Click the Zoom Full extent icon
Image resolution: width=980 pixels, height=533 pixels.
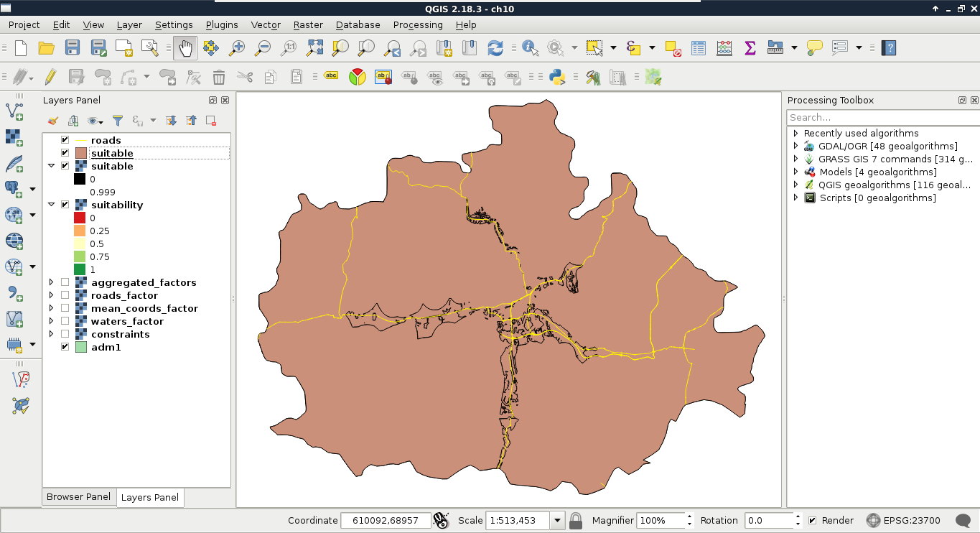click(314, 48)
